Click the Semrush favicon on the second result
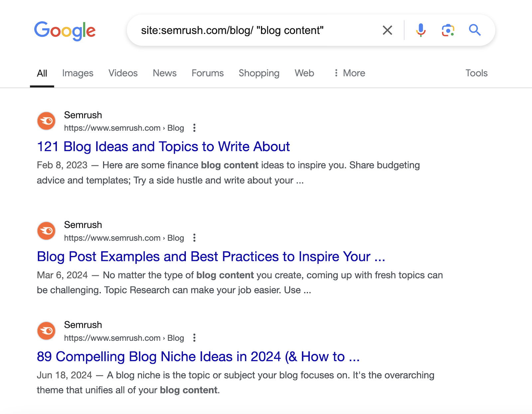The height and width of the screenshot is (414, 532). point(46,231)
